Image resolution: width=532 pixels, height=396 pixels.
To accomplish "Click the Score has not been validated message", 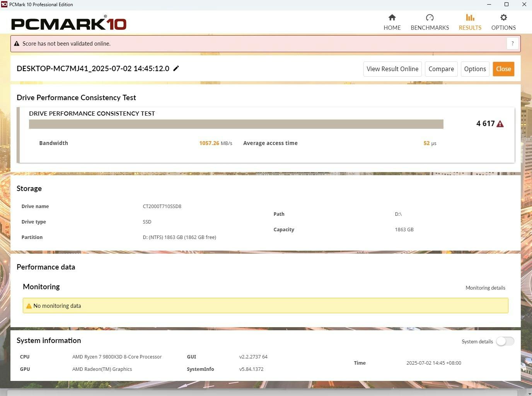I will [x=66, y=44].
